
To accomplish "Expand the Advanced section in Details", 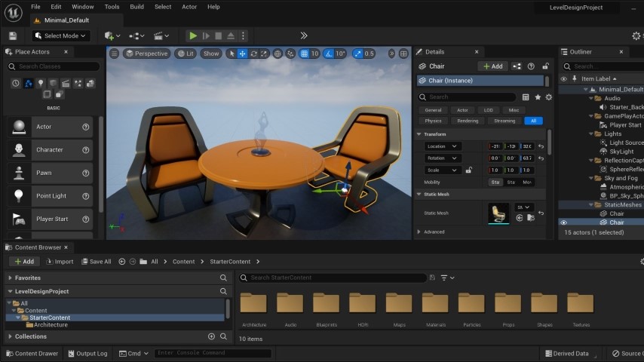I will (x=419, y=232).
